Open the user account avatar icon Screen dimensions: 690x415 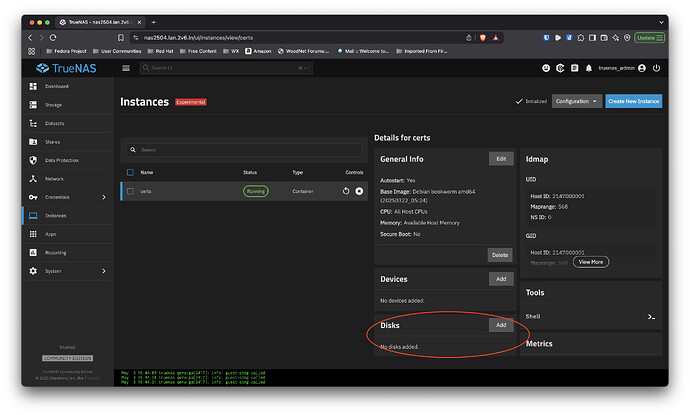(642, 68)
